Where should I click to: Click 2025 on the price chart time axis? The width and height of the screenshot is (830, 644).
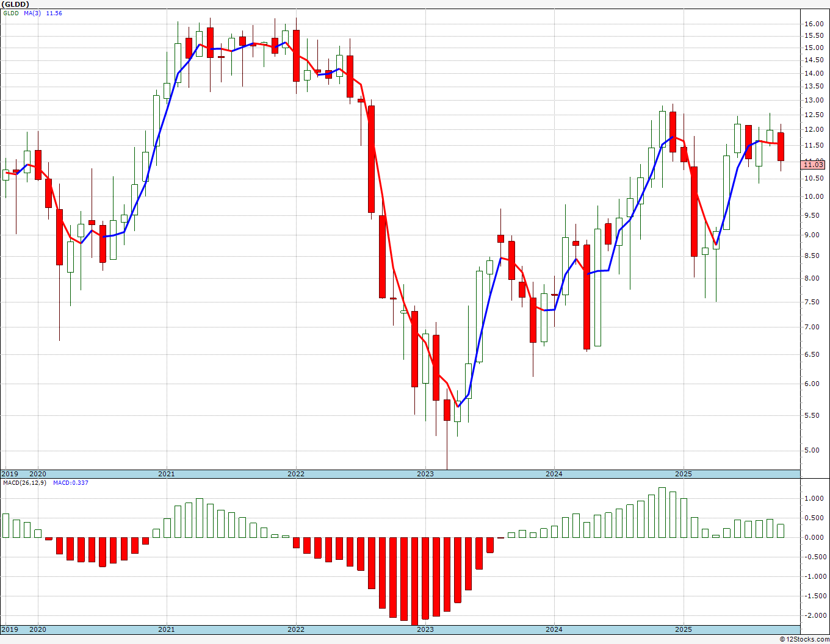(x=684, y=474)
